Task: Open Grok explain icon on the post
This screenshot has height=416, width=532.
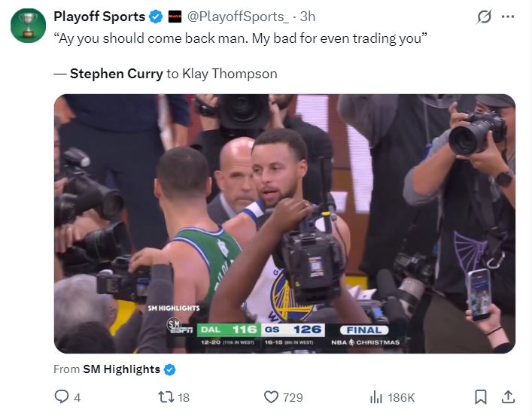Action: 484,17
